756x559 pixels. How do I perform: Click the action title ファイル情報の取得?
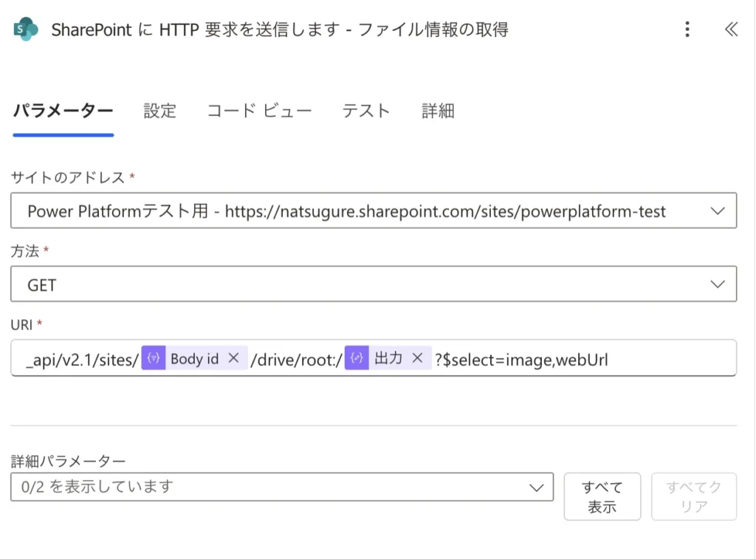click(433, 30)
